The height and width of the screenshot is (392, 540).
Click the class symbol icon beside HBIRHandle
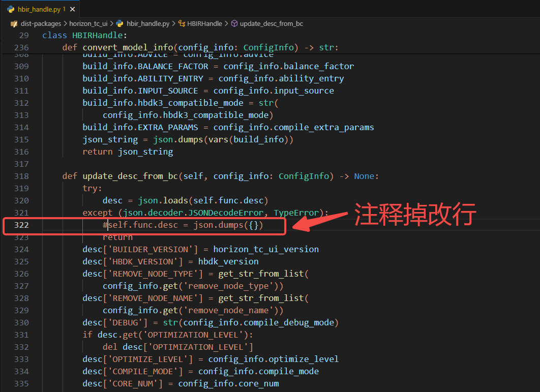181,23
